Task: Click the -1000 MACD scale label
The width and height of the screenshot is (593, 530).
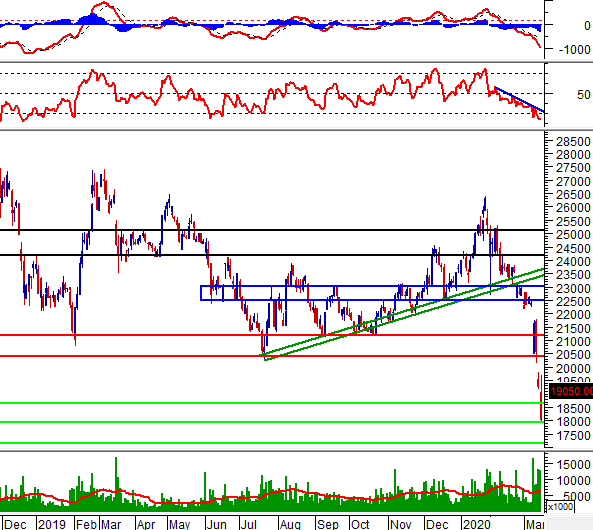Action: click(574, 49)
